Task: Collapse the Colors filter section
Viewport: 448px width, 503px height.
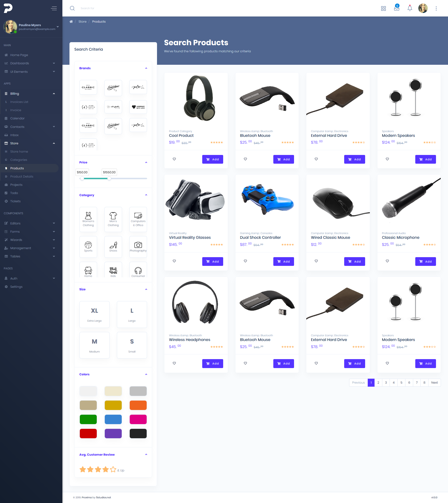Action: (146, 374)
